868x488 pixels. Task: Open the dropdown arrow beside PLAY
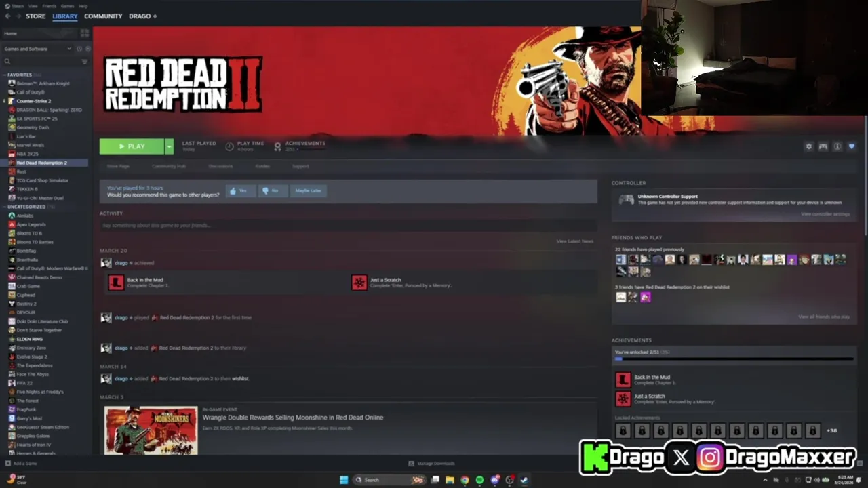[169, 146]
